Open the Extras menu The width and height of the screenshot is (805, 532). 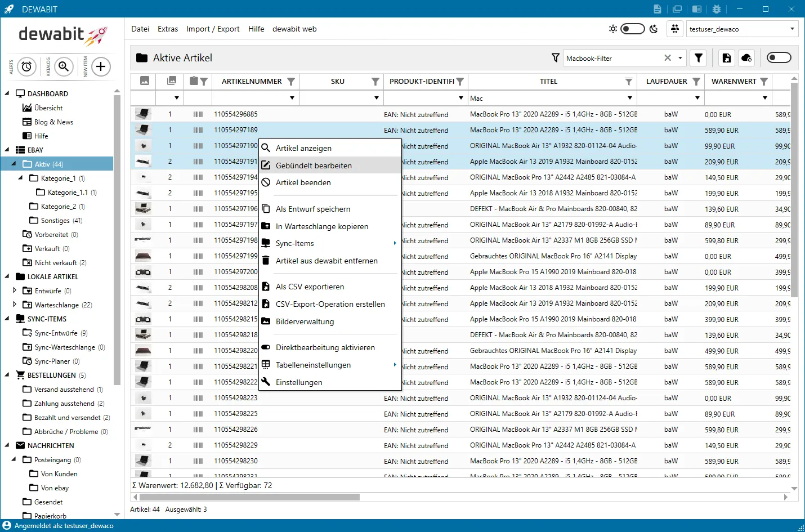[168, 29]
